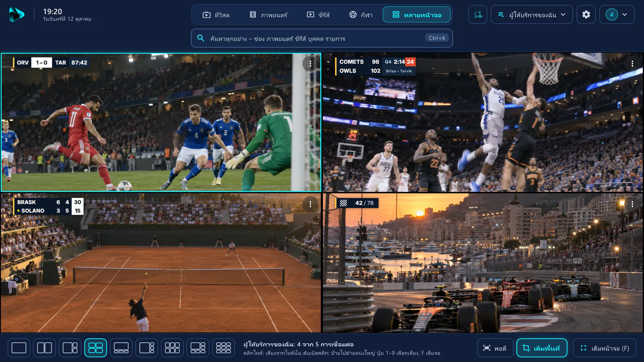This screenshot has height=362, width=644.
Task: Click the sync devices icon near provider dropdown
Action: point(478,14)
